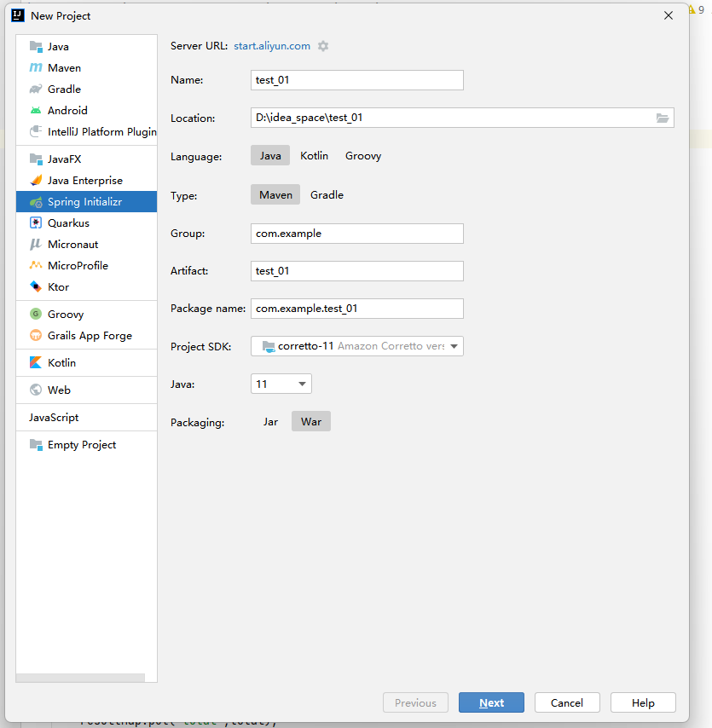This screenshot has width=712, height=728.
Task: Click the Previous button
Action: [x=415, y=702]
